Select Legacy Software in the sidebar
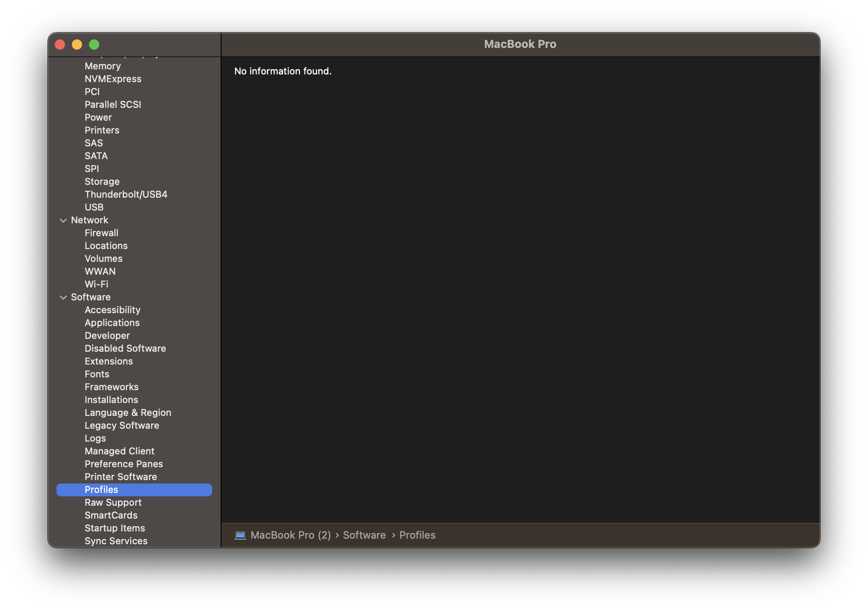The width and height of the screenshot is (868, 611). click(x=122, y=425)
